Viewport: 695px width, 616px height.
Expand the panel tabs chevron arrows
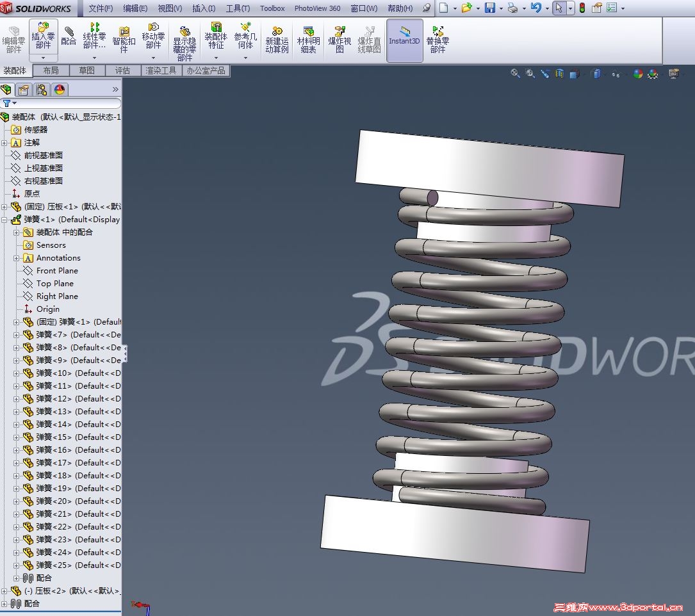coord(115,90)
